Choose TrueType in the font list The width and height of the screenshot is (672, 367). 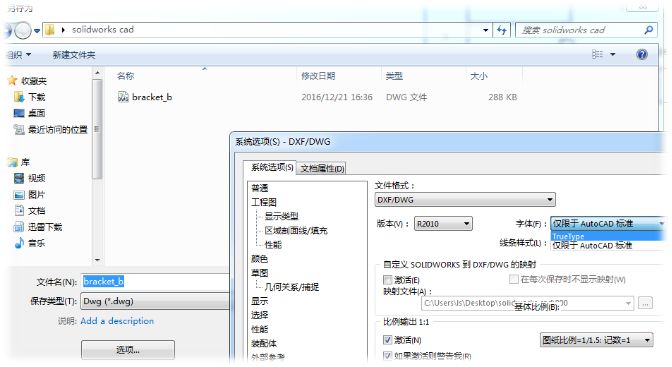click(x=607, y=236)
